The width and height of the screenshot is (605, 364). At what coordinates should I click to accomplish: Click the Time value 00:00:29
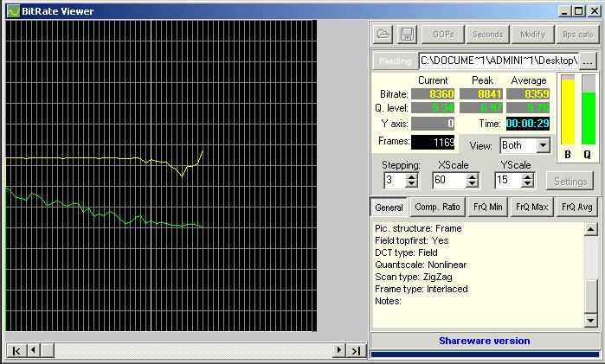528,124
